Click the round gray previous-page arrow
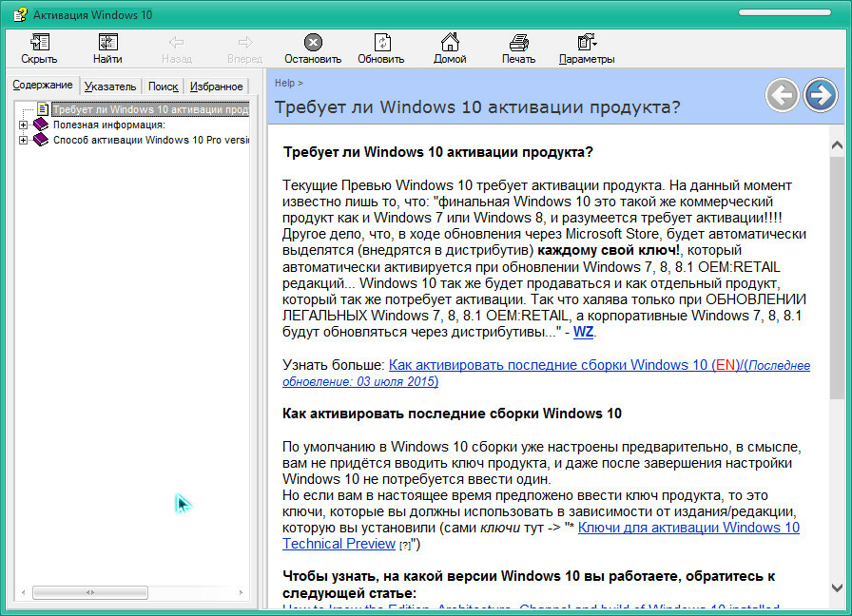This screenshot has height=616, width=852. [x=782, y=96]
